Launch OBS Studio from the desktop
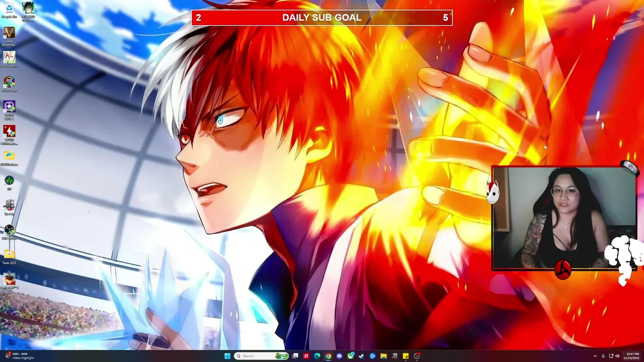 tap(9, 232)
